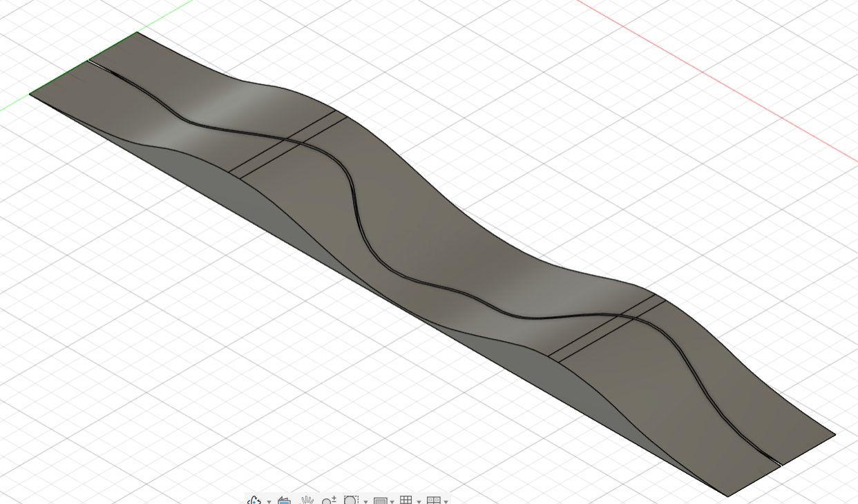Expand the Display Settings dropdown arrow

pos(392,501)
